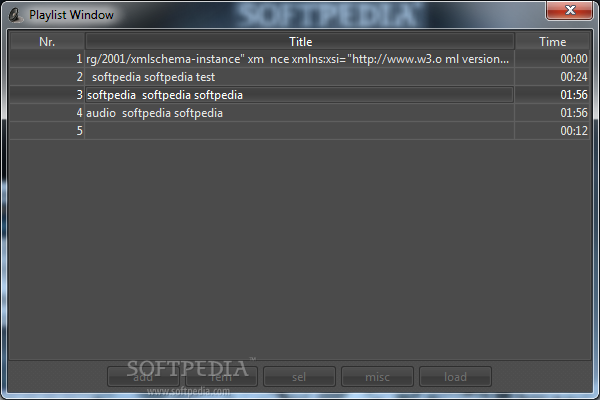Select track 4 'audio softpedia softpedia'
This screenshot has width=600, height=400.
300,113
